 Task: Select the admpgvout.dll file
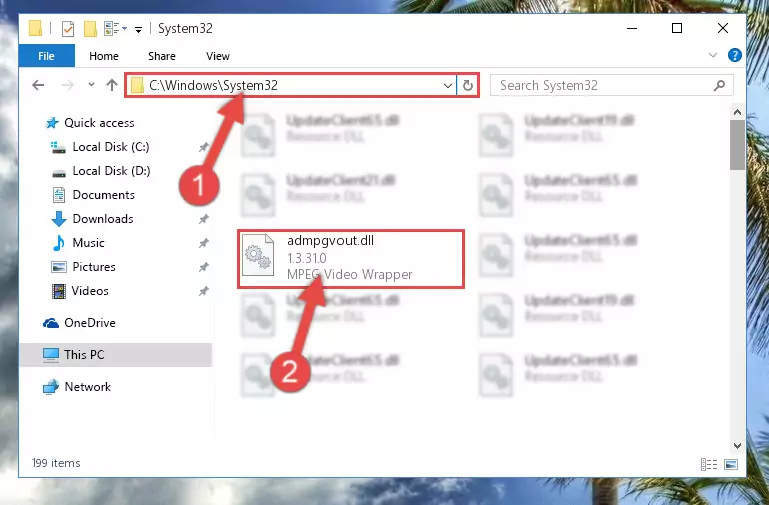pos(351,258)
